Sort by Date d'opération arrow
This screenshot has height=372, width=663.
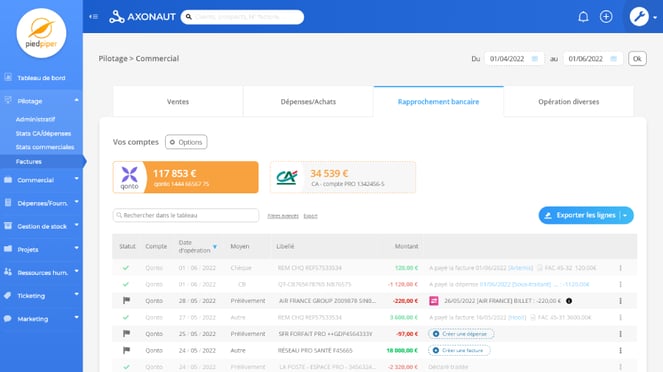pyautogui.click(x=215, y=246)
